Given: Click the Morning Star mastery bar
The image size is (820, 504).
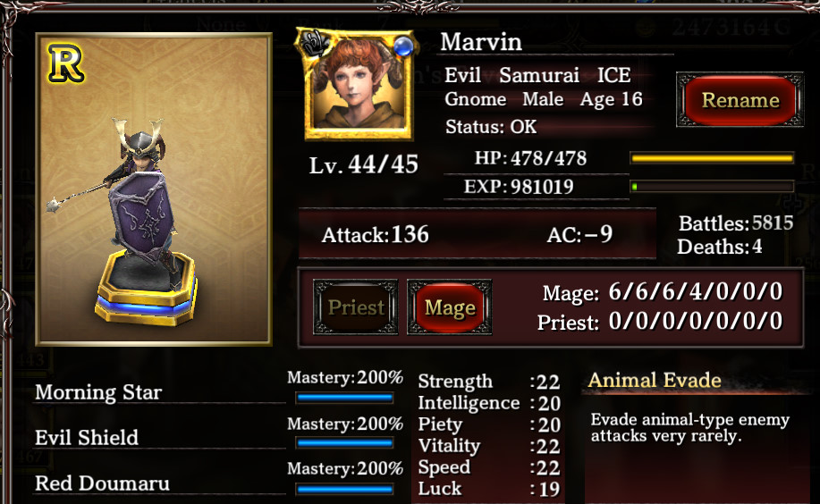Looking at the screenshot, I should click(x=344, y=399).
